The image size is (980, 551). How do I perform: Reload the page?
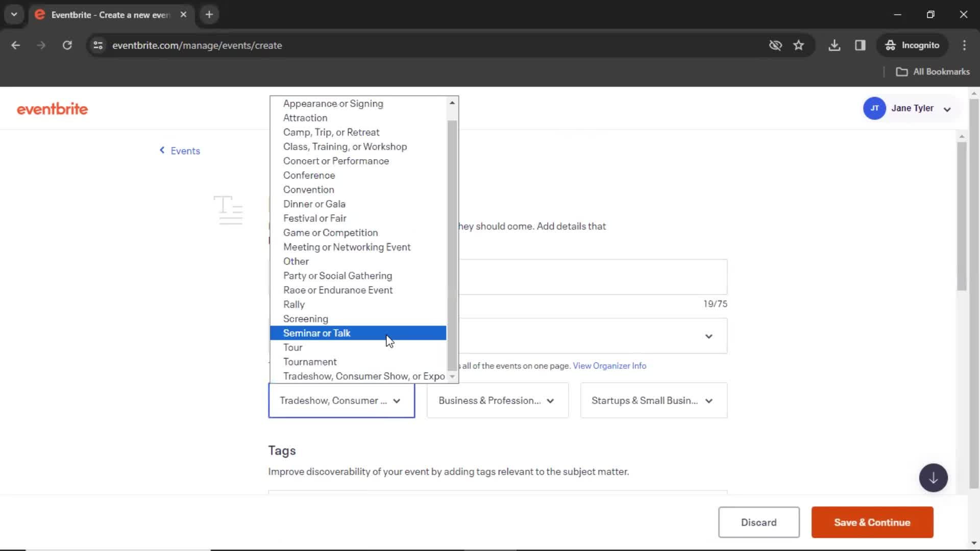[x=67, y=45]
